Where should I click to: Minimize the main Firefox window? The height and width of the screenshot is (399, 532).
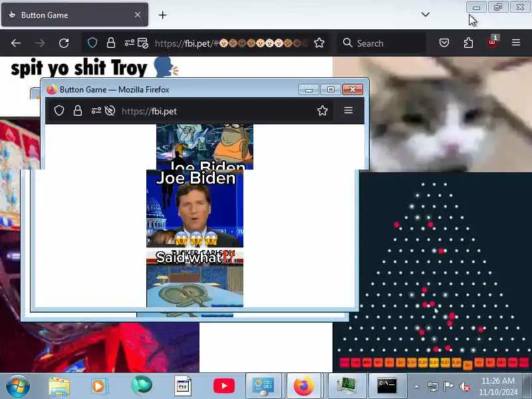476,7
